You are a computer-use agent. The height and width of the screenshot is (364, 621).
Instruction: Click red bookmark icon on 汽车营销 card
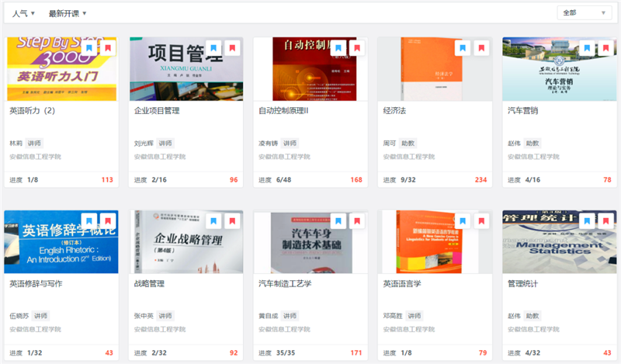(x=606, y=48)
